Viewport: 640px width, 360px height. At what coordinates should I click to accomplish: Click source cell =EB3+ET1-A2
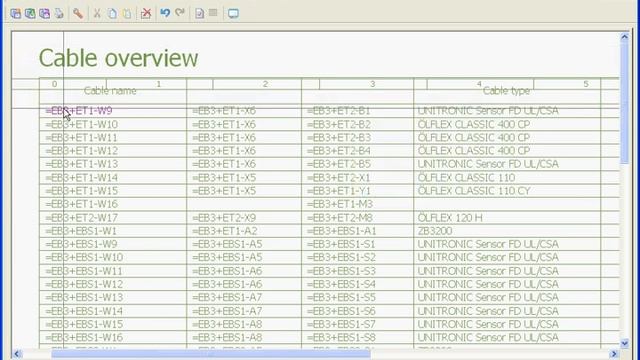(x=225, y=231)
